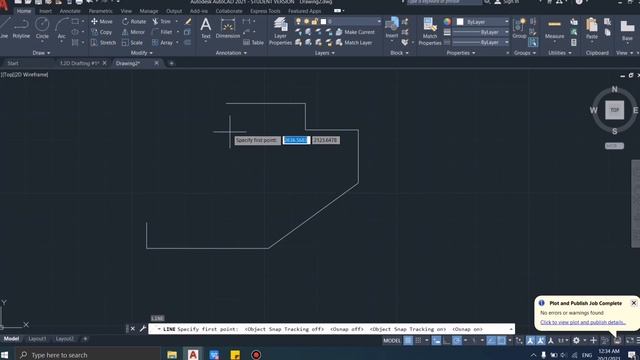
Task: Click the dynamic input X coordinate field
Action: tap(296, 140)
